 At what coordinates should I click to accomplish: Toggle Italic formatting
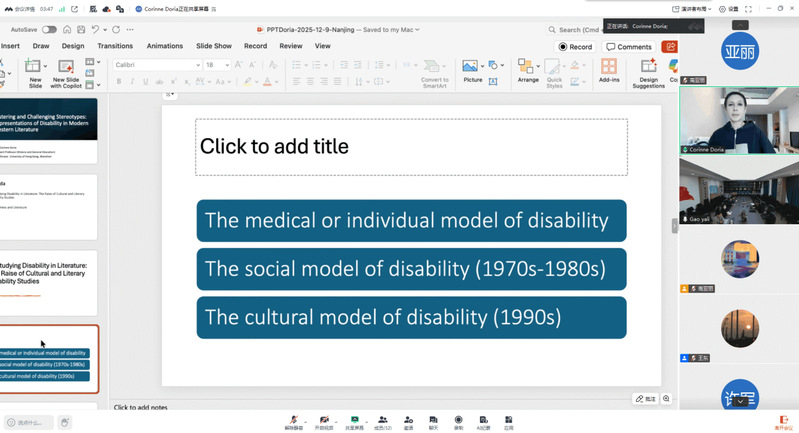point(132,82)
